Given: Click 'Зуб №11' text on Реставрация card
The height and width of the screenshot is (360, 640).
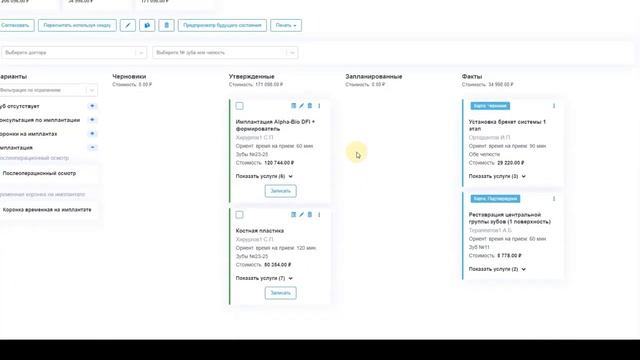Looking at the screenshot, I should pos(479,247).
